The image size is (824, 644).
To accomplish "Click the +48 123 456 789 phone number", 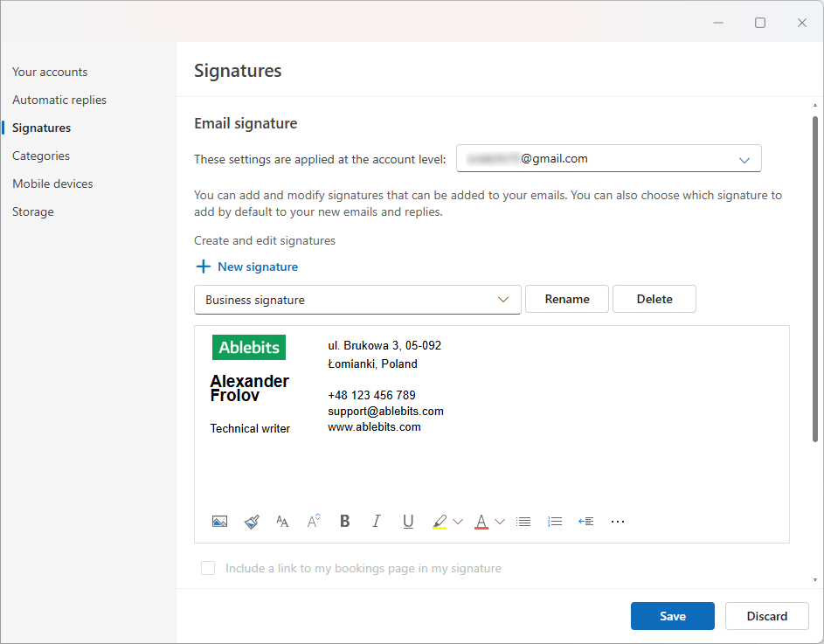I will coord(371,395).
